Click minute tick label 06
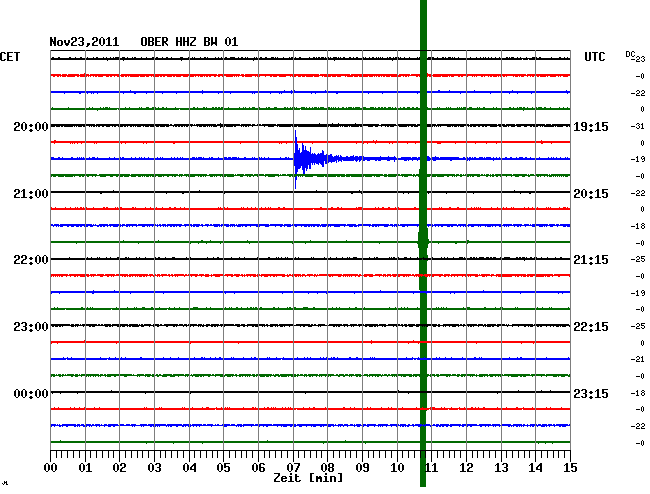 [x=258, y=468]
